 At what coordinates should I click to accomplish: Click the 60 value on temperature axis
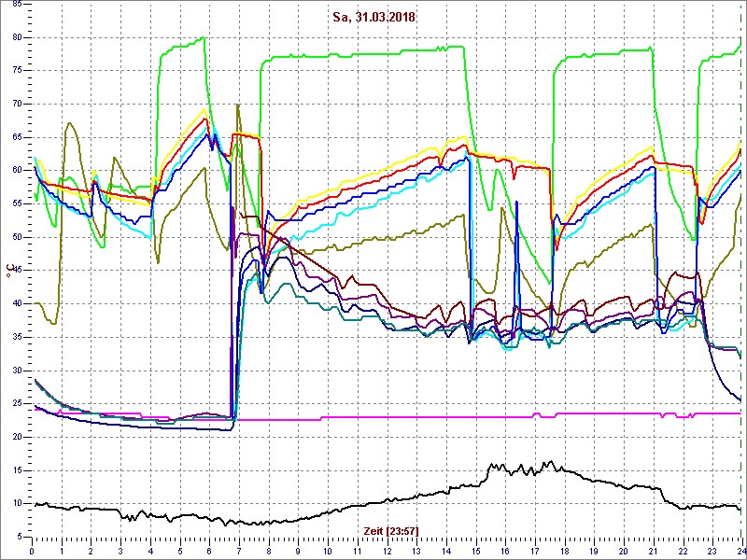click(x=16, y=171)
